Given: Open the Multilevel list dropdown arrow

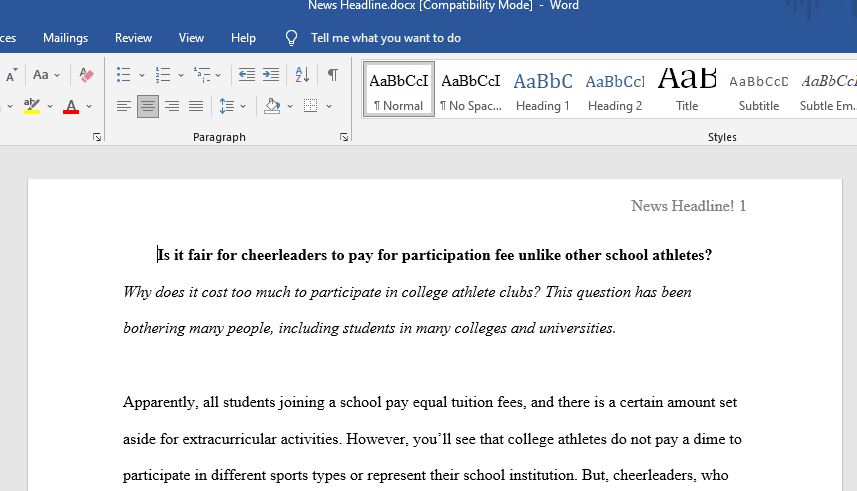Looking at the screenshot, I should click(x=218, y=75).
